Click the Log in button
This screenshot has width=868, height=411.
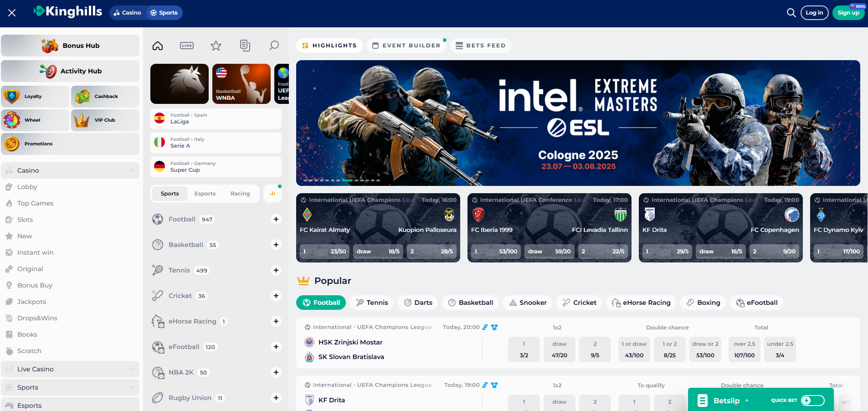pos(814,13)
